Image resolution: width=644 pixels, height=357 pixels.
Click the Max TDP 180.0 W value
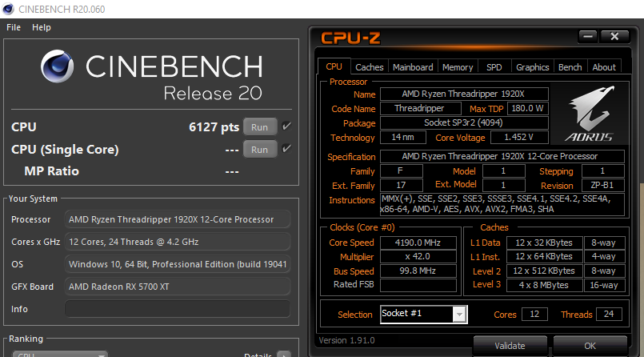tap(527, 108)
